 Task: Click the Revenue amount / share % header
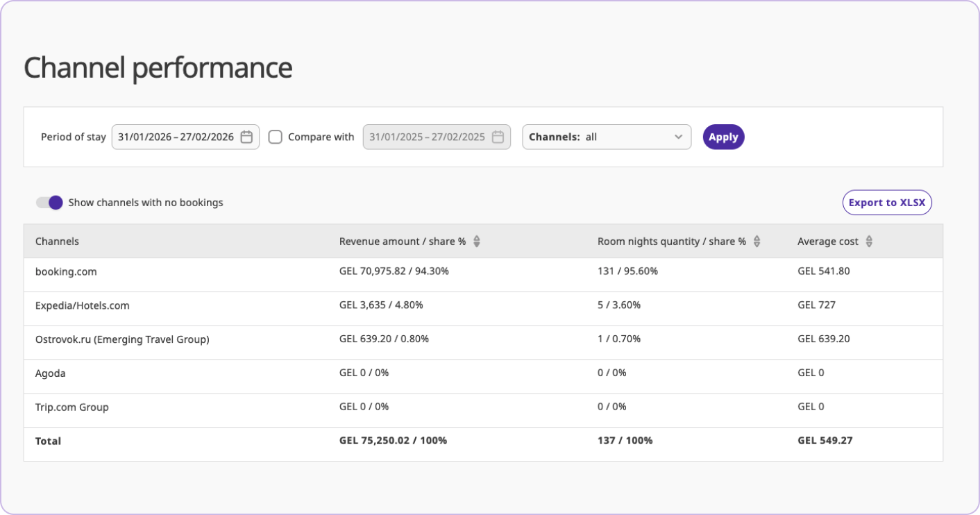(x=402, y=242)
